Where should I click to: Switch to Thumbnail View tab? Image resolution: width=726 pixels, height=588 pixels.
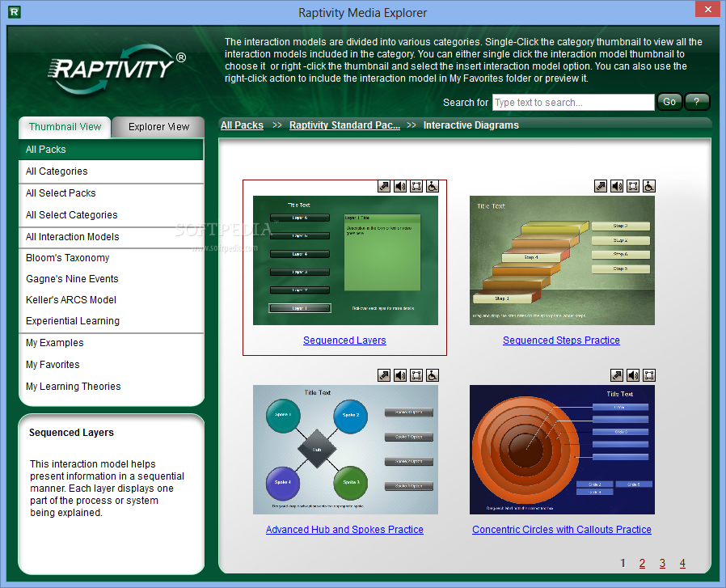[x=65, y=127]
